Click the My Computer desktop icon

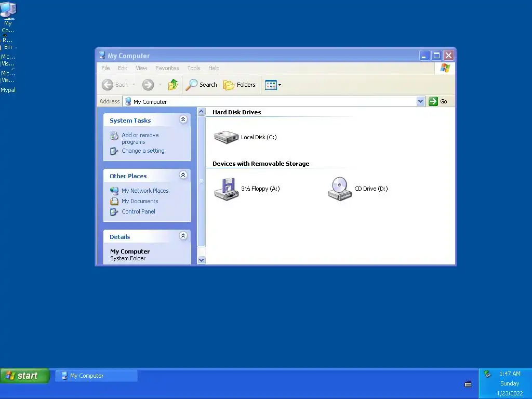pos(8,10)
